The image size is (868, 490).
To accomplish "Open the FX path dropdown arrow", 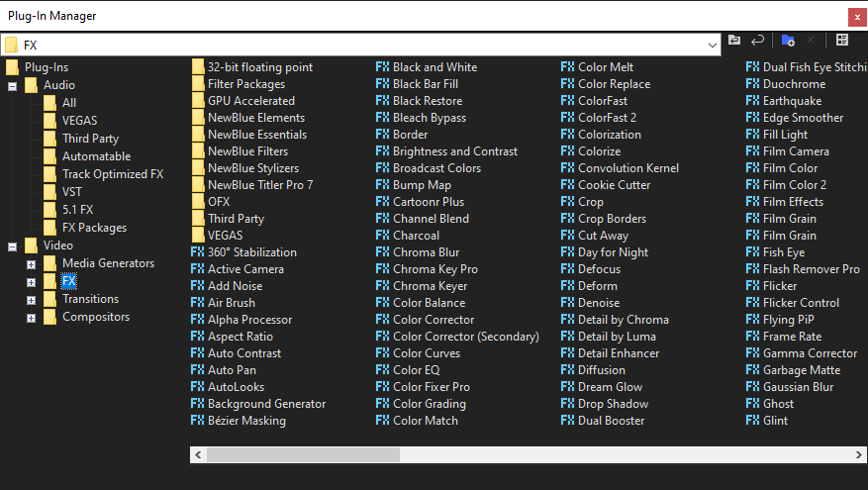I will pos(714,45).
